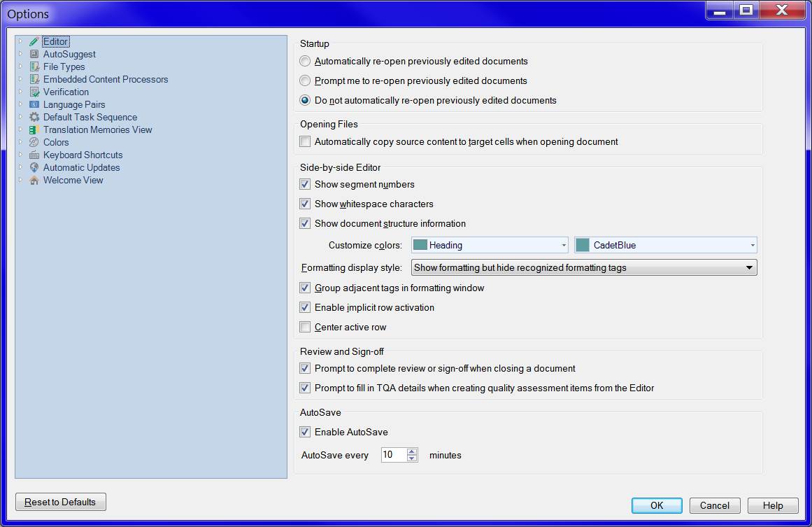Click the File Types icon
The image size is (812, 527).
point(34,66)
